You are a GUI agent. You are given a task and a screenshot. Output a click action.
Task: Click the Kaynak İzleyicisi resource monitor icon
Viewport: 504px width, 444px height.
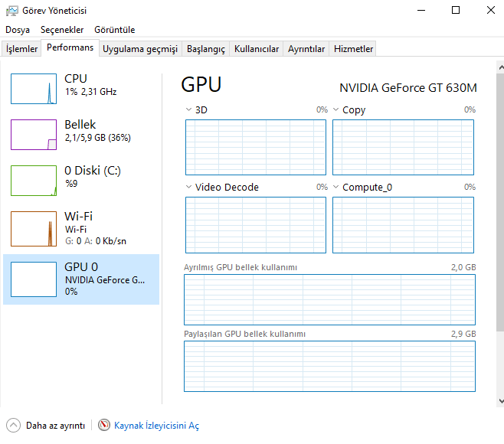(x=104, y=426)
